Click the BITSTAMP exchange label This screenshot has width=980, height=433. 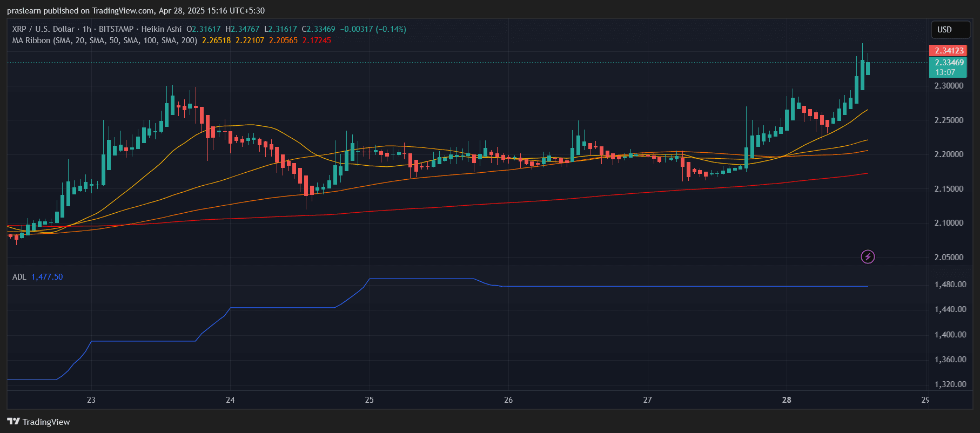pyautogui.click(x=116, y=29)
